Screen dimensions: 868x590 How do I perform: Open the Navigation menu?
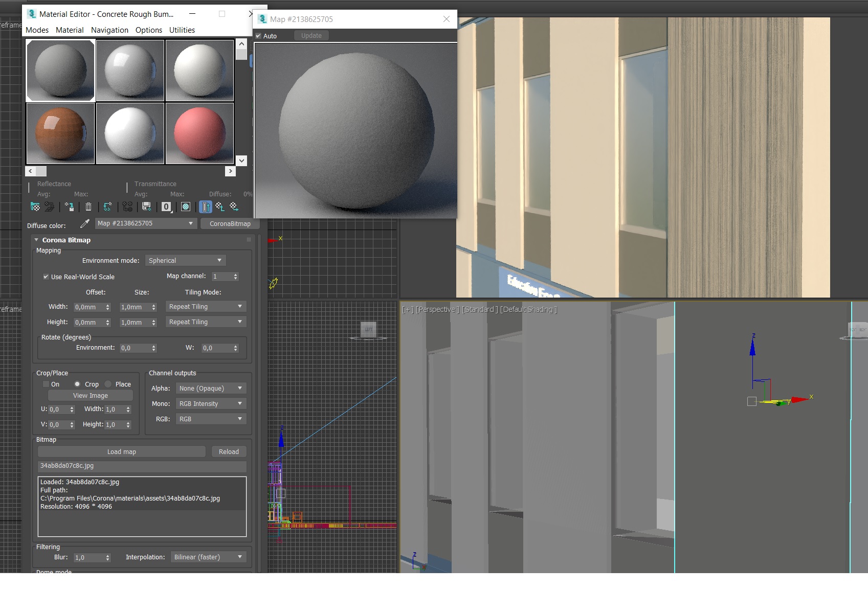coord(109,30)
